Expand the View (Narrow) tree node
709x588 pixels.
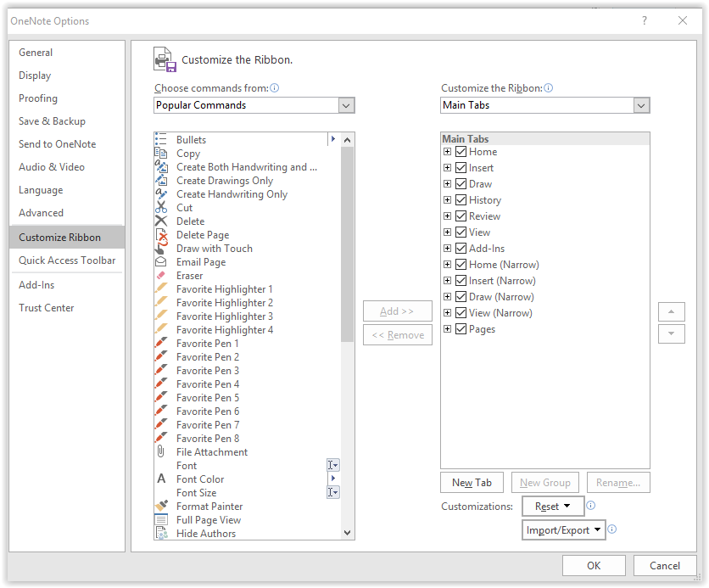[x=447, y=312]
